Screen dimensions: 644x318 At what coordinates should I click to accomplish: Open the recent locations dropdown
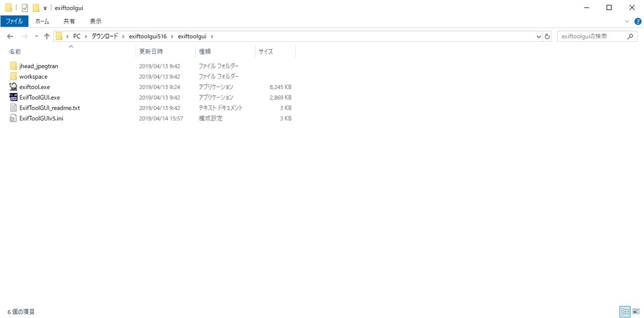point(36,36)
